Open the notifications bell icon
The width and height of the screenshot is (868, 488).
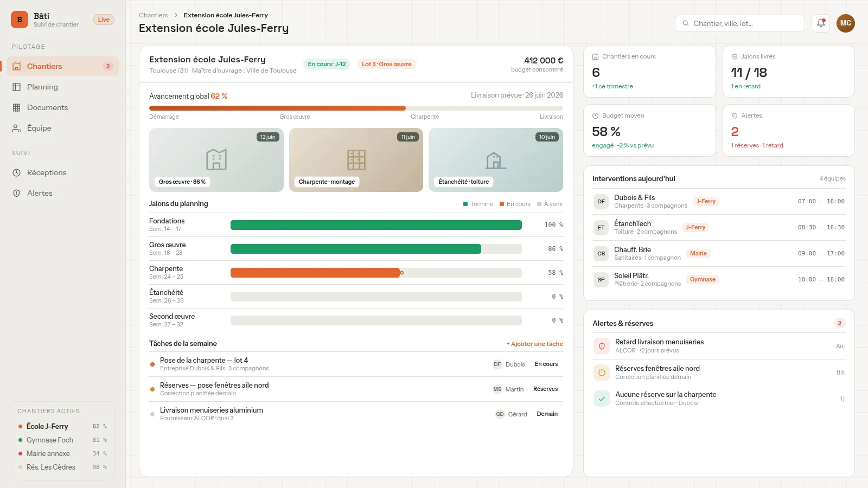coord(821,23)
